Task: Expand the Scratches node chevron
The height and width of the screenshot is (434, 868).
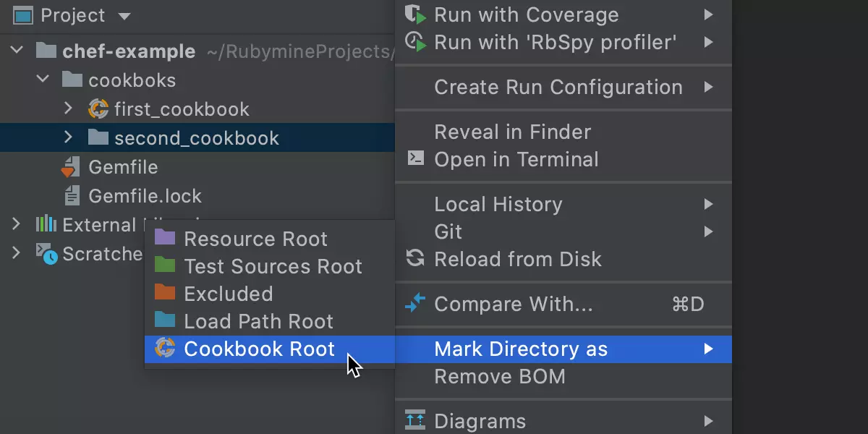Action: 17,253
